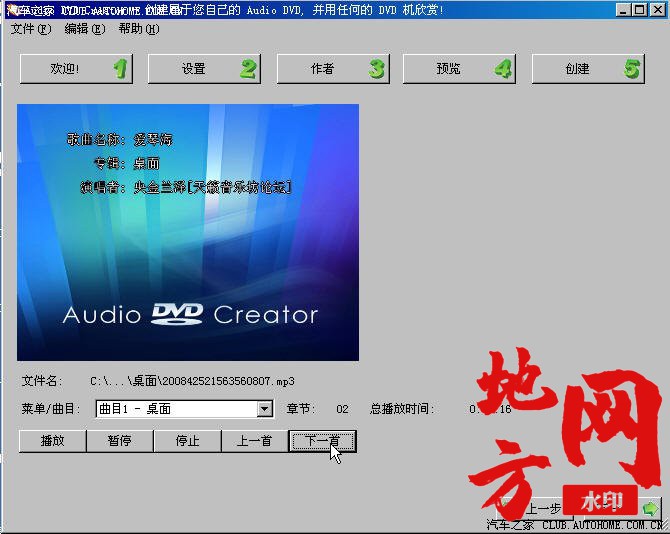
Task: Open the 帮助(H) menu
Action: click(x=139, y=29)
